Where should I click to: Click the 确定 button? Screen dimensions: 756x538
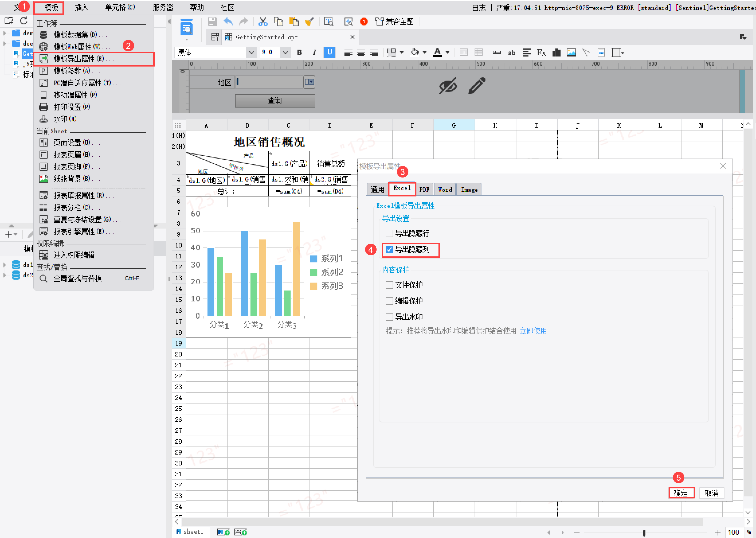pyautogui.click(x=681, y=493)
